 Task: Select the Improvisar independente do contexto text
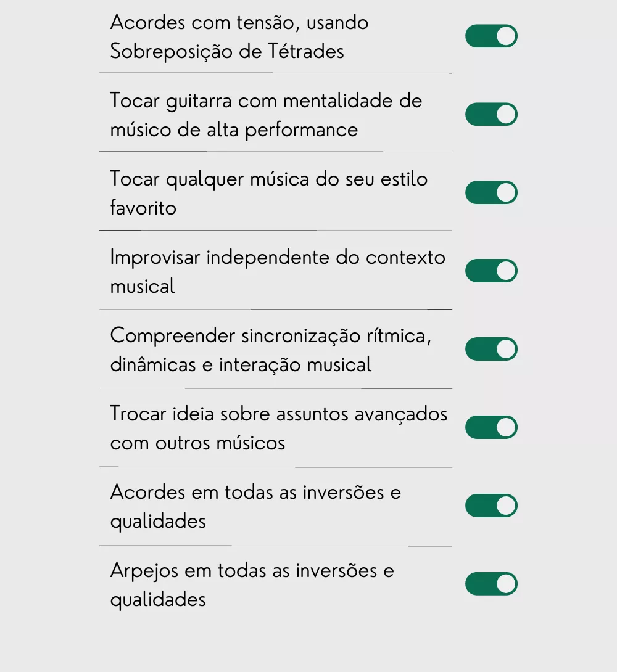[277, 258]
